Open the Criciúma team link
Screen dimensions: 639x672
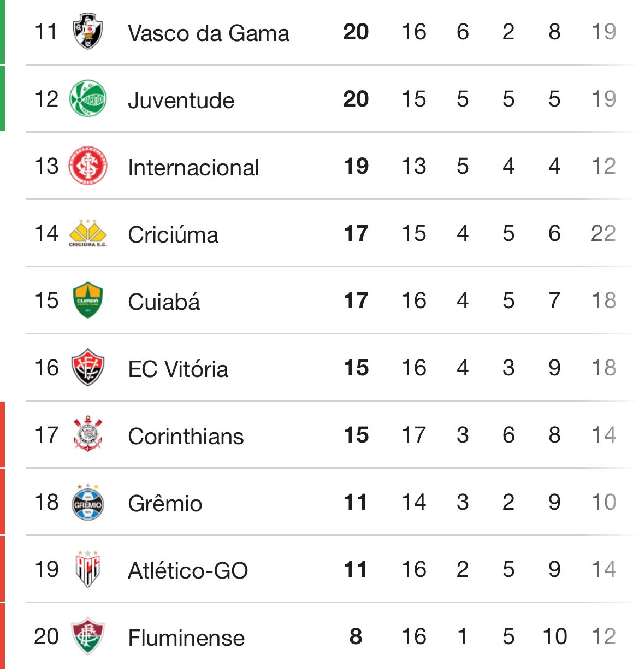pyautogui.click(x=173, y=235)
